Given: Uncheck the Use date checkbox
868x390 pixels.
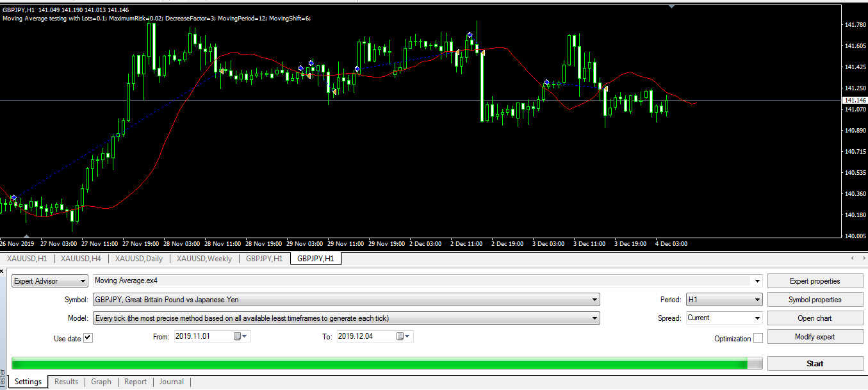Looking at the screenshot, I should click(88, 337).
